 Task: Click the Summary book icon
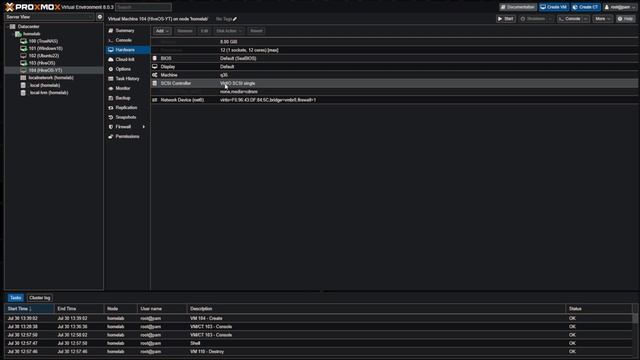pyautogui.click(x=111, y=31)
